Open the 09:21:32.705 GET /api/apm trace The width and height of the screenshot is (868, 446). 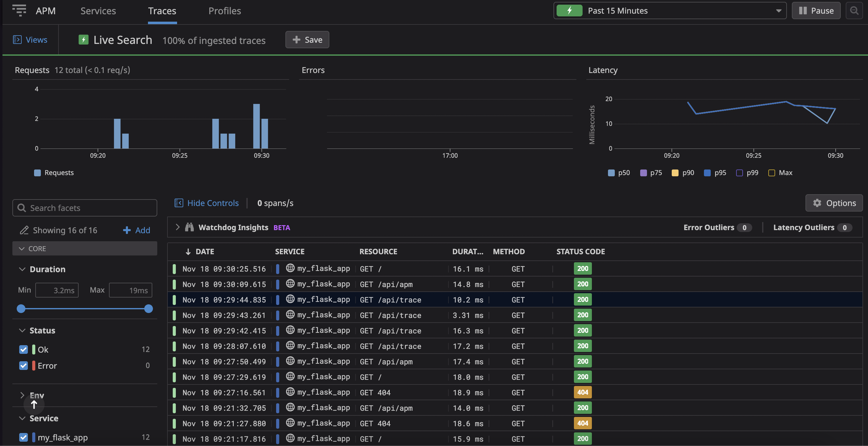pos(515,408)
